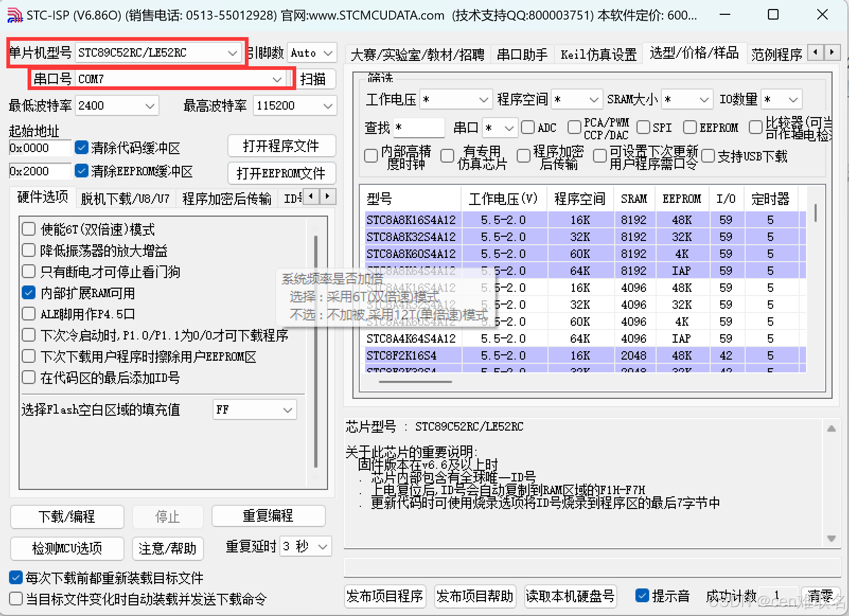Open working voltage filter dropdown

[x=456, y=99]
